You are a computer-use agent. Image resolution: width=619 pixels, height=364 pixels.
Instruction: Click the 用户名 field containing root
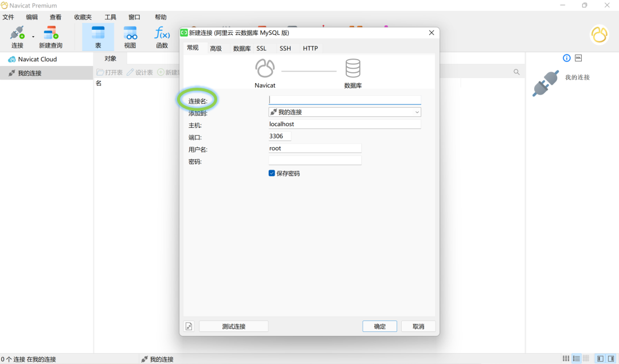[315, 148]
